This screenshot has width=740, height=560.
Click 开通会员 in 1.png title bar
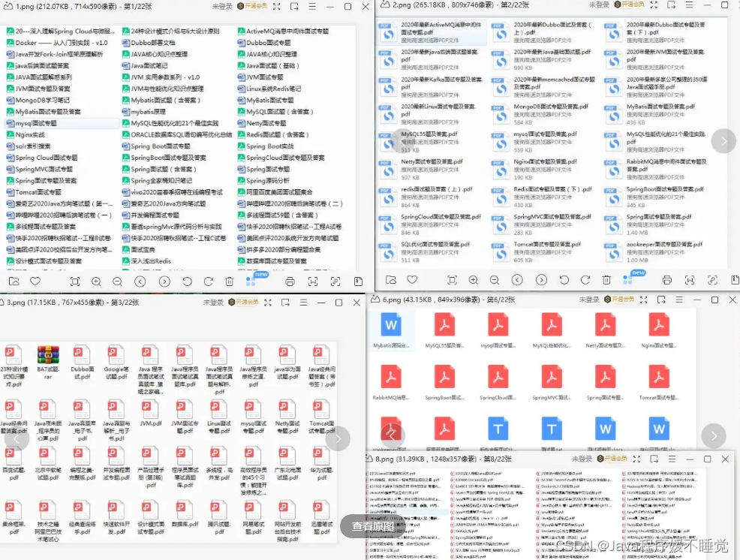[252, 6]
